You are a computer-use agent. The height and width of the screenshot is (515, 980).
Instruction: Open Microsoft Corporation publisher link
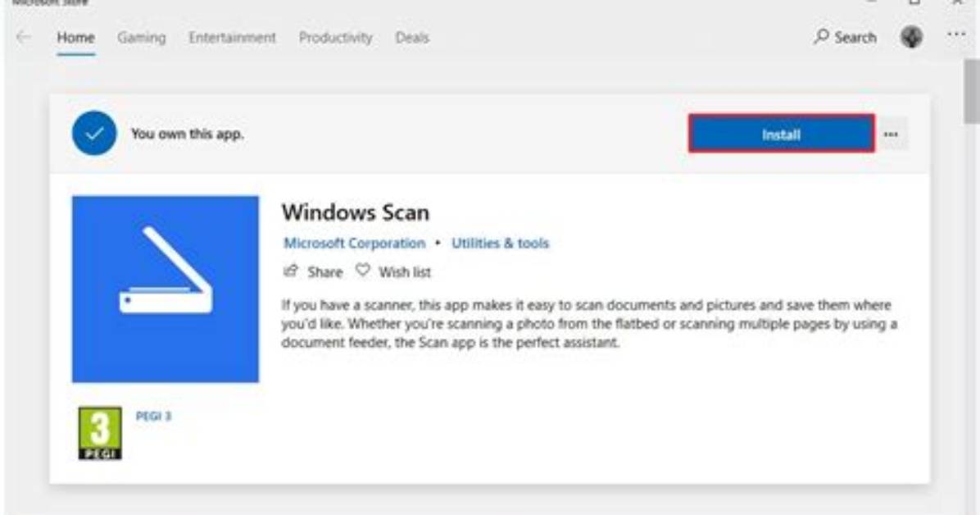pos(354,244)
